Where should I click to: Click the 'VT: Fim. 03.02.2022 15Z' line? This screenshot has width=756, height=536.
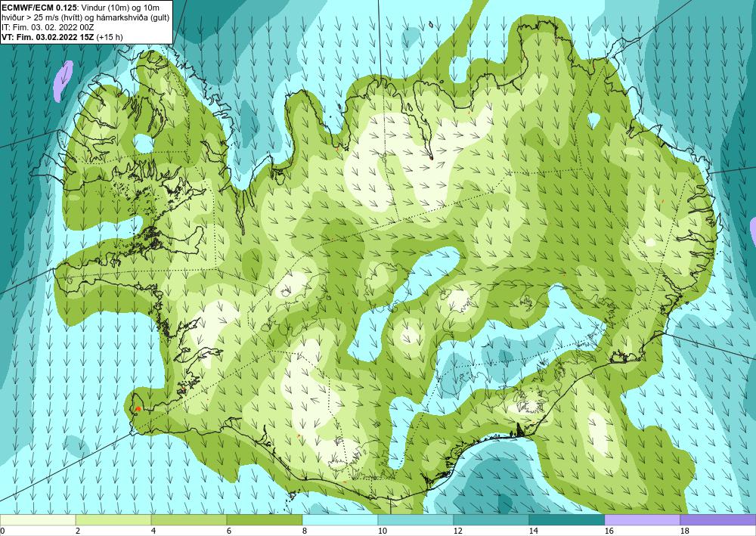[x=48, y=37]
